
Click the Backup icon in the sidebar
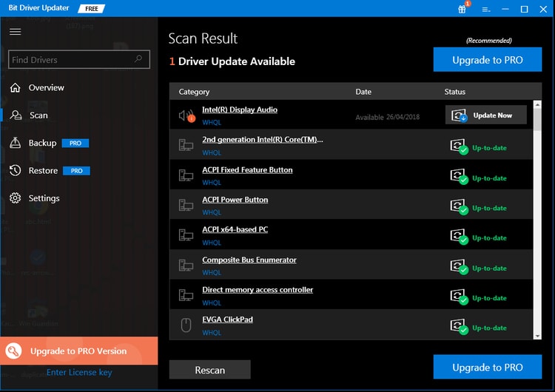click(x=16, y=143)
